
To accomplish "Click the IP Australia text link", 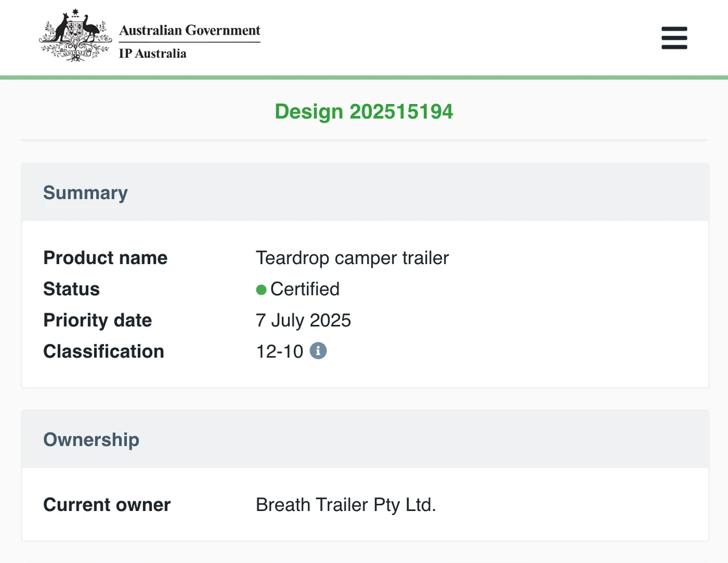I will (153, 53).
